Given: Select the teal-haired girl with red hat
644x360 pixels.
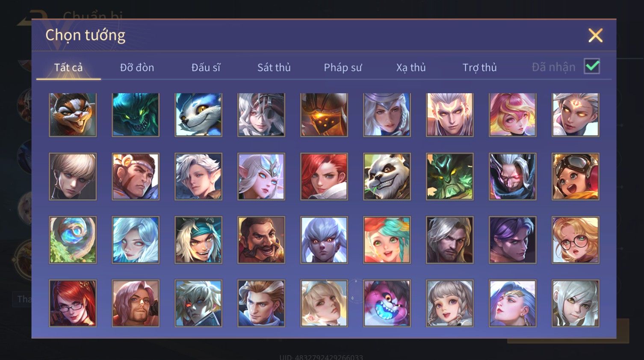Looking at the screenshot, I should (387, 240).
